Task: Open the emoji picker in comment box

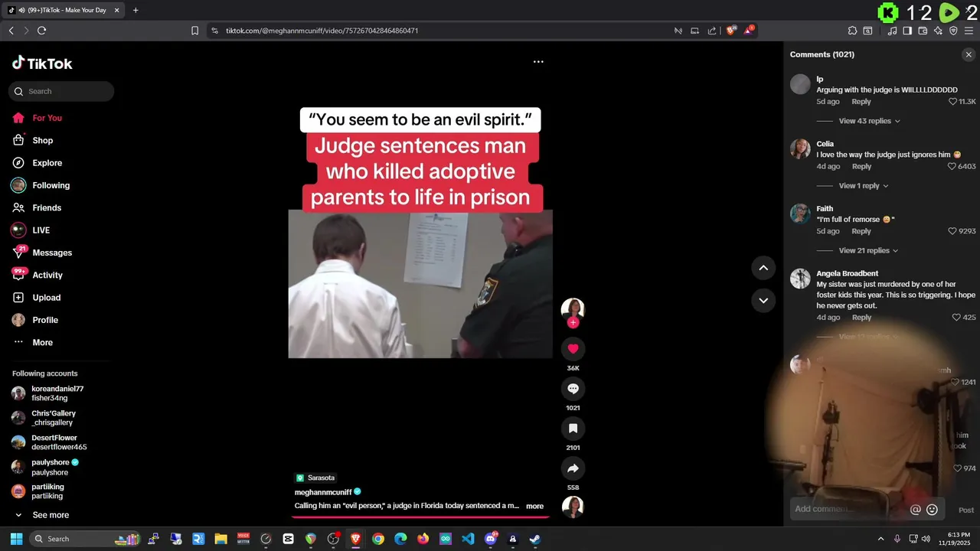Action: click(932, 510)
